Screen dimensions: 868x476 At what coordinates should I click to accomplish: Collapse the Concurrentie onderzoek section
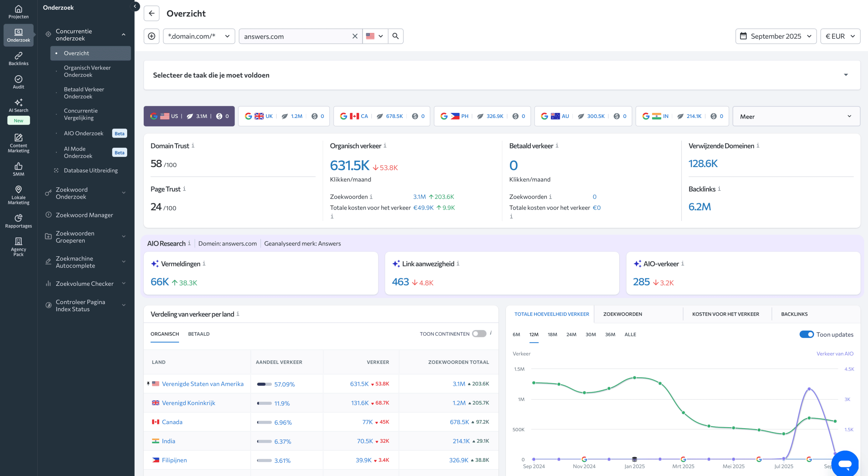123,35
